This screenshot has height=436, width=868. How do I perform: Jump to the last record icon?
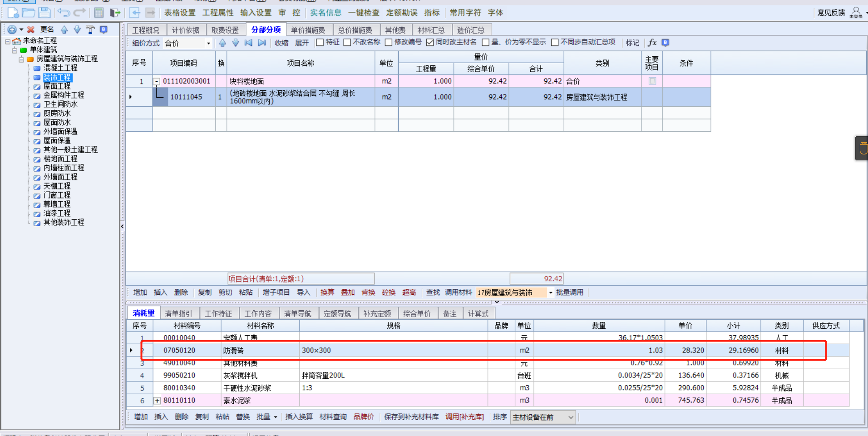(x=262, y=43)
